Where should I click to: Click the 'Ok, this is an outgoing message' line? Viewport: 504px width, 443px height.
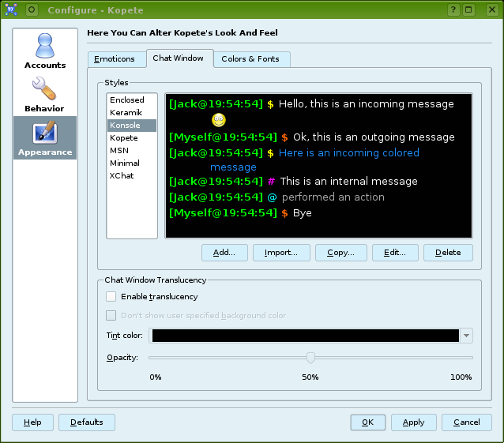coord(374,137)
